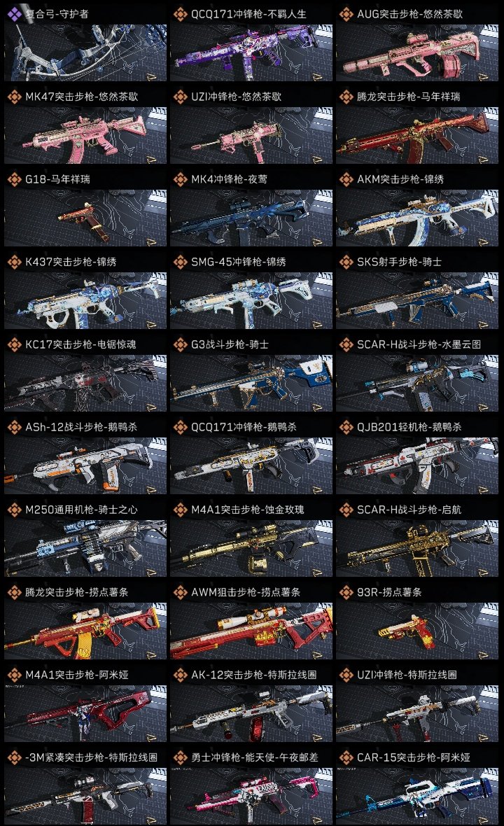
Task: Select the red 腾龙突击步枪-马年祥瑞 weapon image
Action: point(417,135)
